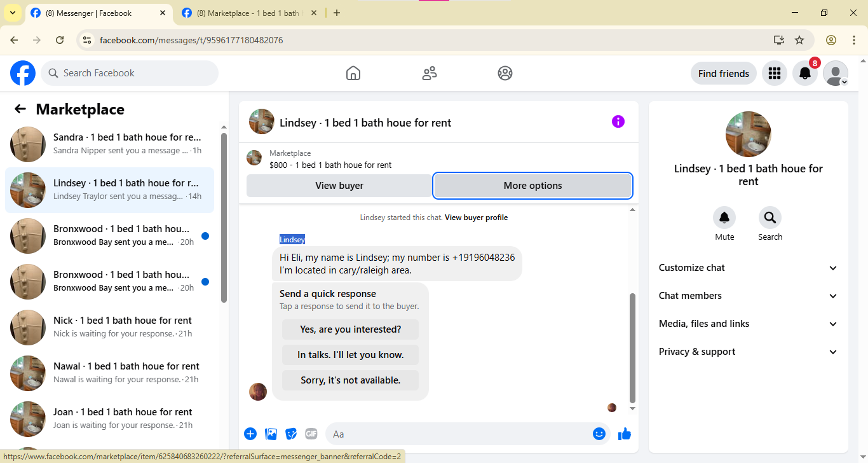Open the Groups icon in top navigation
The image size is (868, 463).
[x=505, y=73]
